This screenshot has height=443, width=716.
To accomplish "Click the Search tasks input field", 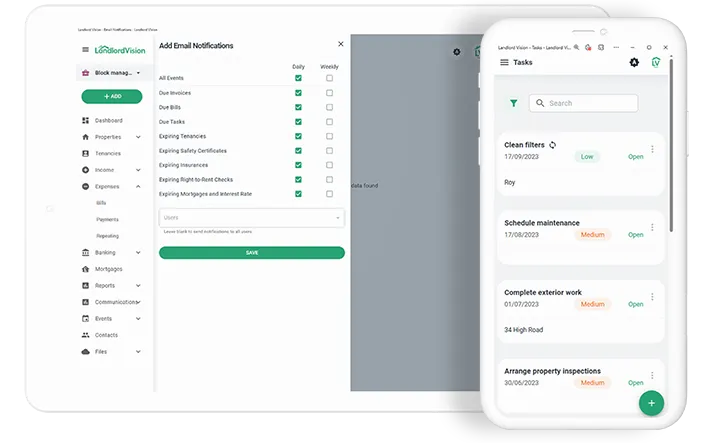I will point(584,103).
